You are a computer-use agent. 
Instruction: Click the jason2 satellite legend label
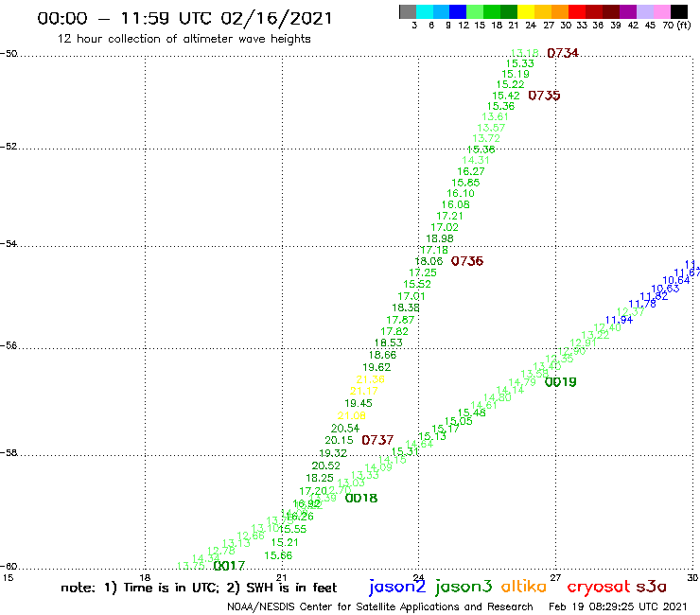(397, 588)
